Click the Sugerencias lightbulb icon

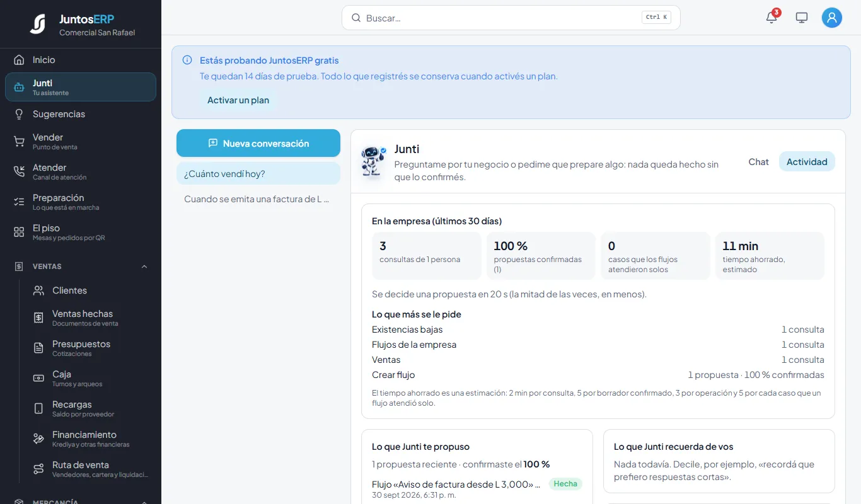(19, 114)
